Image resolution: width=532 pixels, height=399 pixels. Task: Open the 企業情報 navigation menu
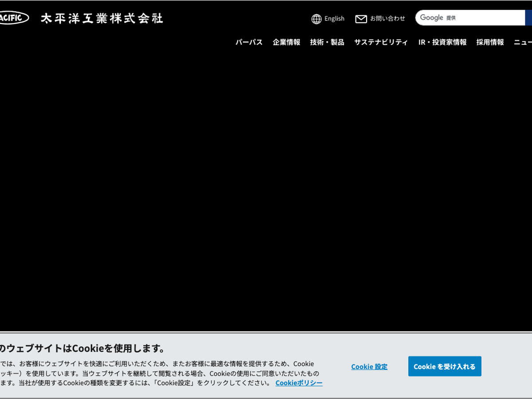(x=286, y=42)
